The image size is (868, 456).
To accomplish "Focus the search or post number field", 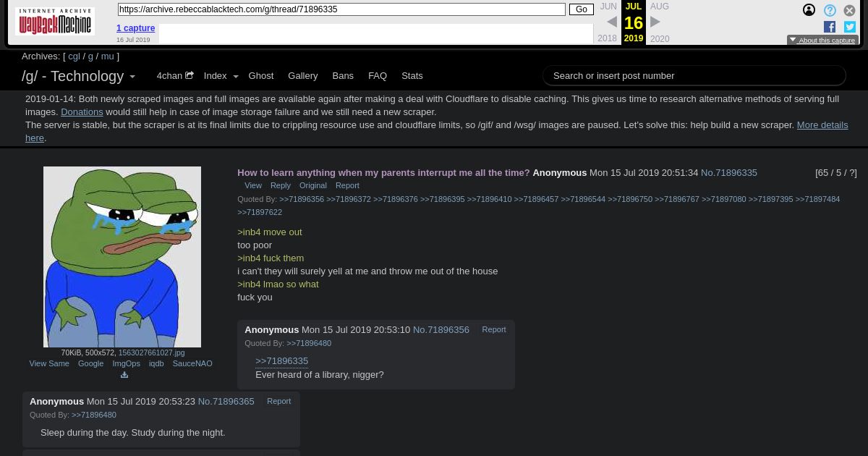I will click(x=694, y=75).
